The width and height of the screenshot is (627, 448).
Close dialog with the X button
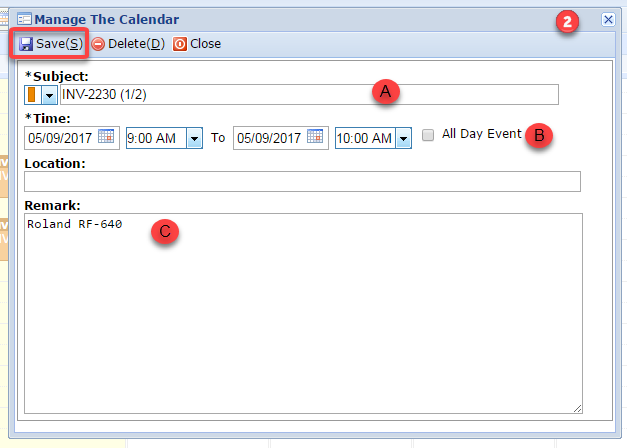tap(608, 19)
